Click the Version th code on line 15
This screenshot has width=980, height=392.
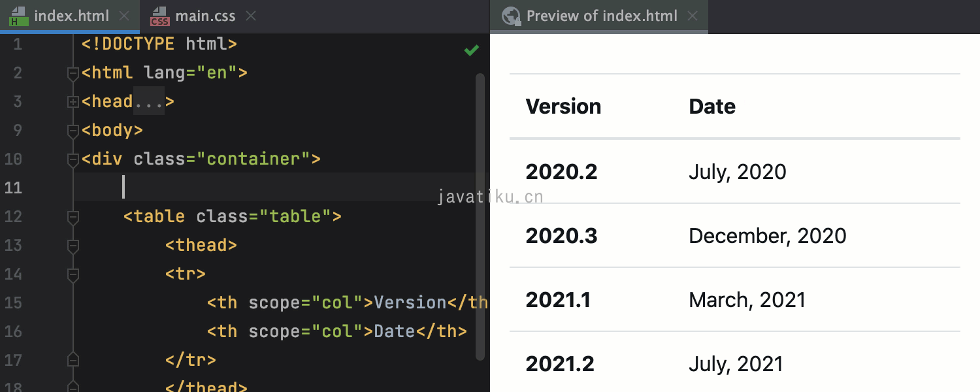coord(348,302)
